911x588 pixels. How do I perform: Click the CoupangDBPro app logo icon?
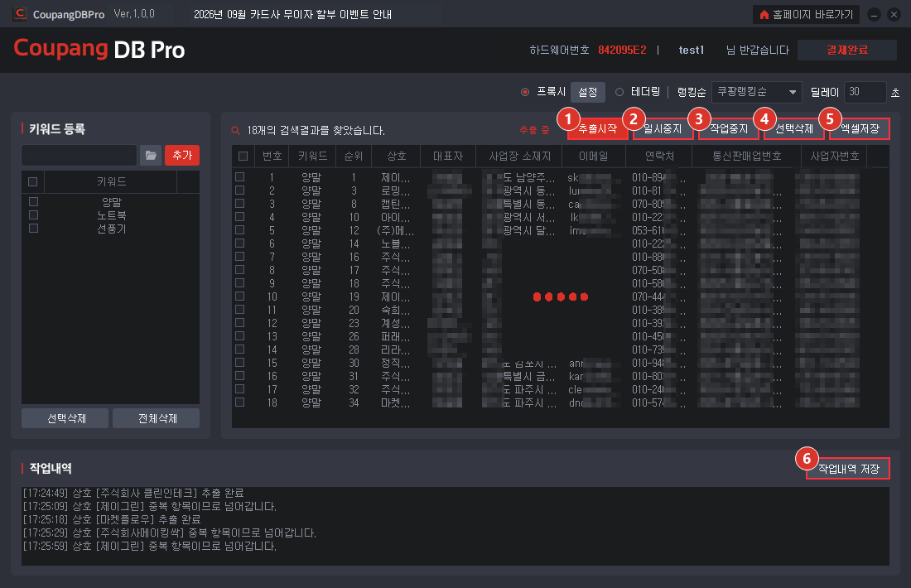point(21,13)
